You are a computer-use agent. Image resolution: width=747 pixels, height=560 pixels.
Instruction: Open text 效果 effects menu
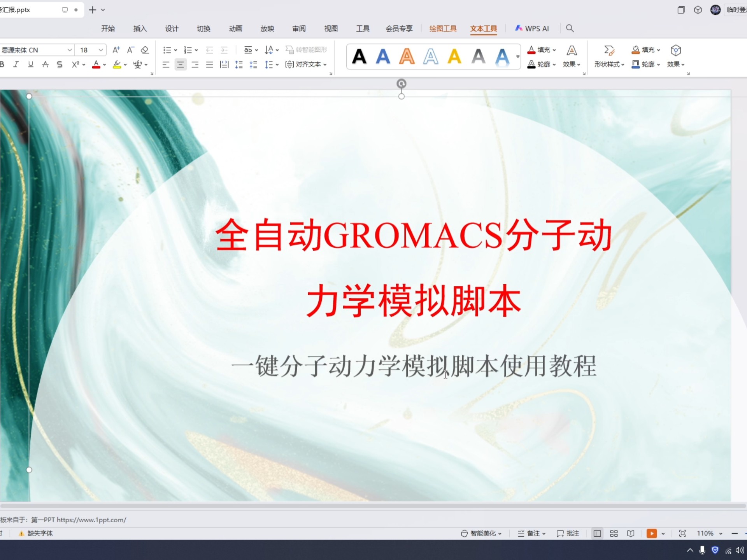click(x=572, y=57)
